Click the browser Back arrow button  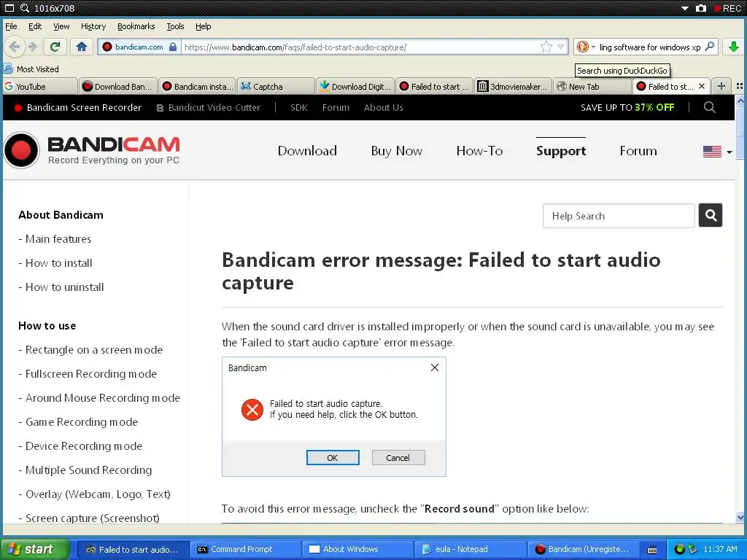[x=15, y=47]
